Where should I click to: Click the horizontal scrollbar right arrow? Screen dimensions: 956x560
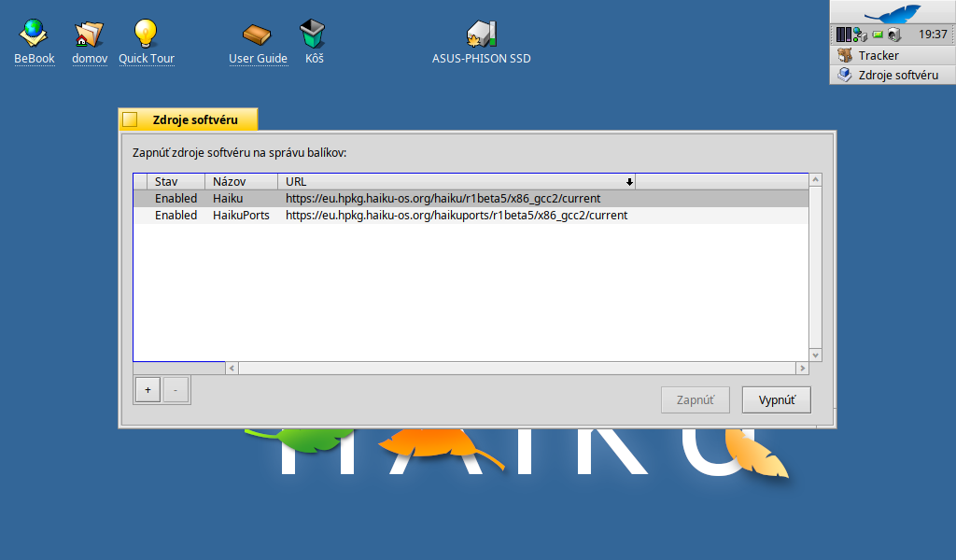point(802,368)
